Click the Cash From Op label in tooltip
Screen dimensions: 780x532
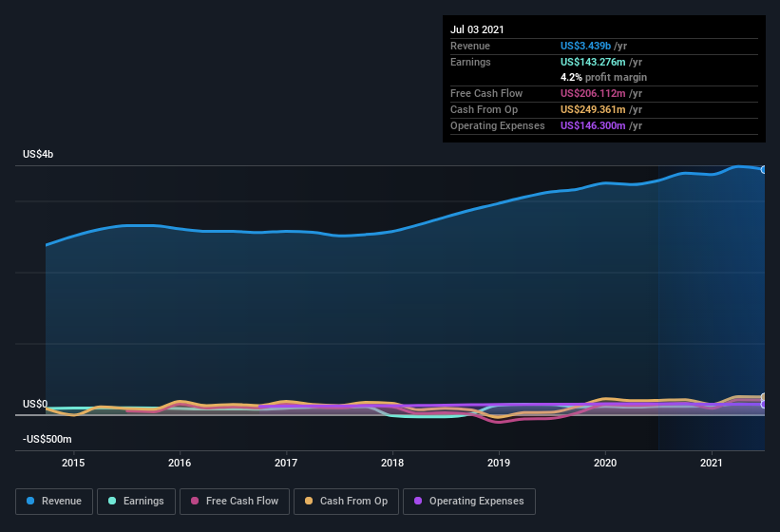click(x=484, y=109)
